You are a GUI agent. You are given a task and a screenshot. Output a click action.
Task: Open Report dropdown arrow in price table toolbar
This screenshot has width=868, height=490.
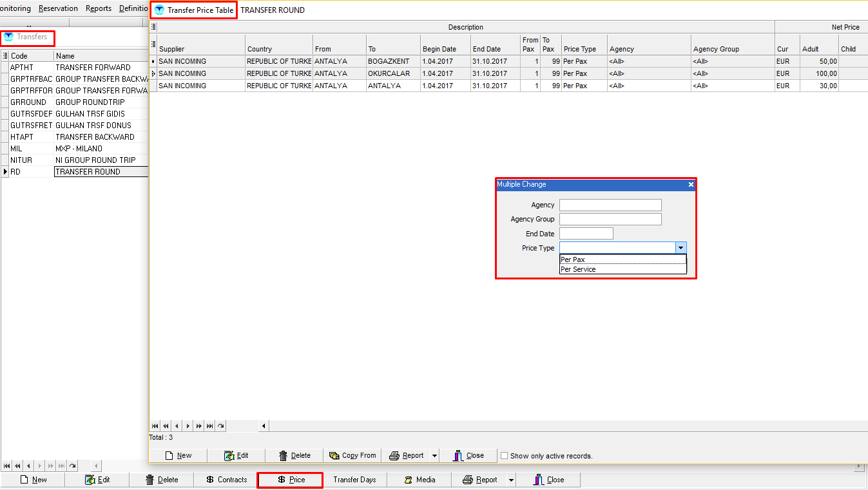434,456
